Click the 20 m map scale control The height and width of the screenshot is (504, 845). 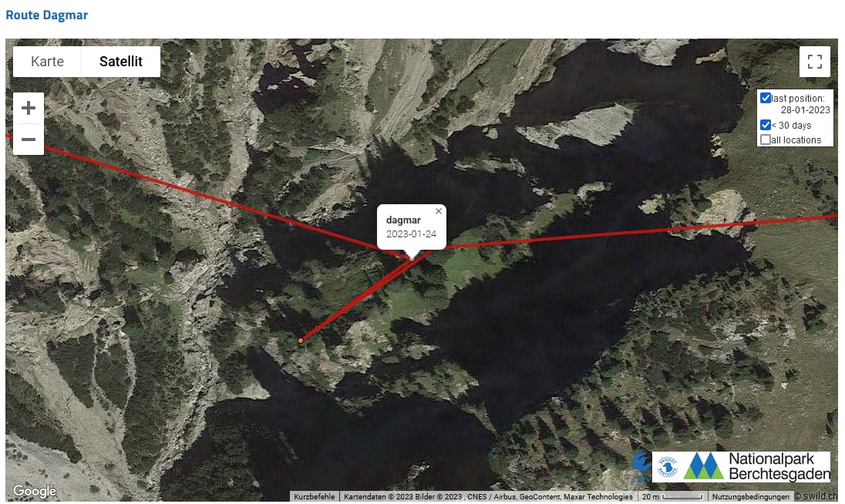[x=672, y=496]
